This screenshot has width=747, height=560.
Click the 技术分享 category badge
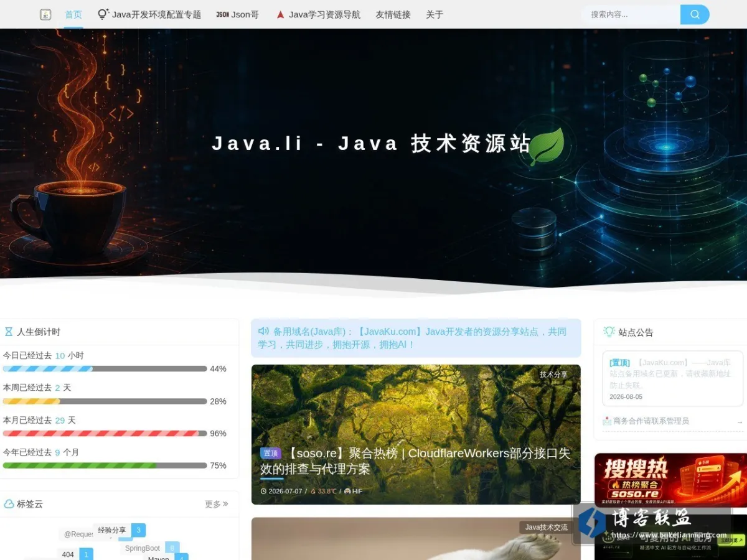tap(553, 375)
